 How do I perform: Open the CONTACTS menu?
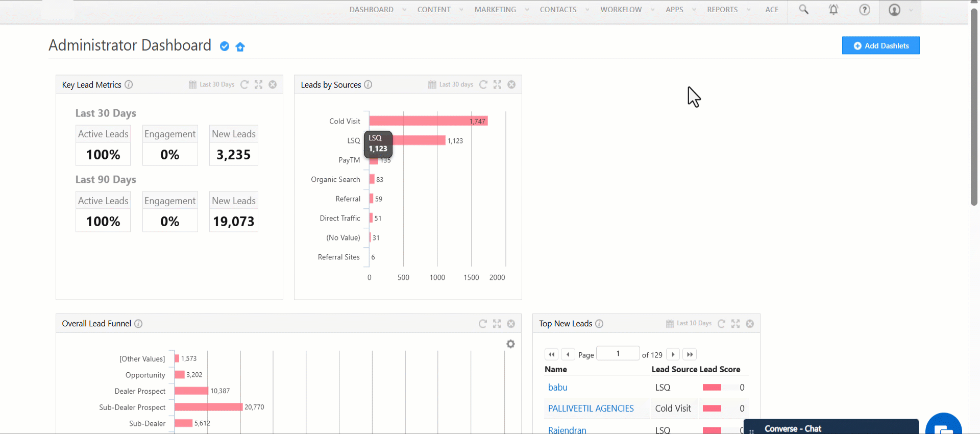558,10
